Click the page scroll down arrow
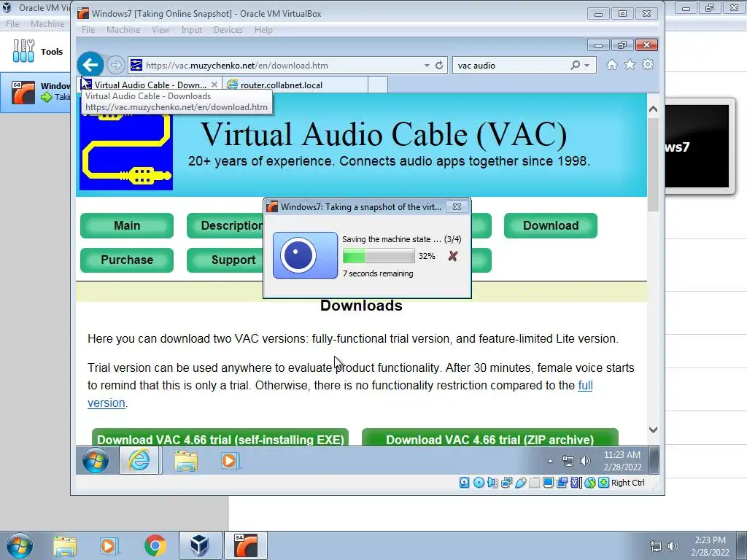Screen dimensions: 747x560 [x=653, y=429]
